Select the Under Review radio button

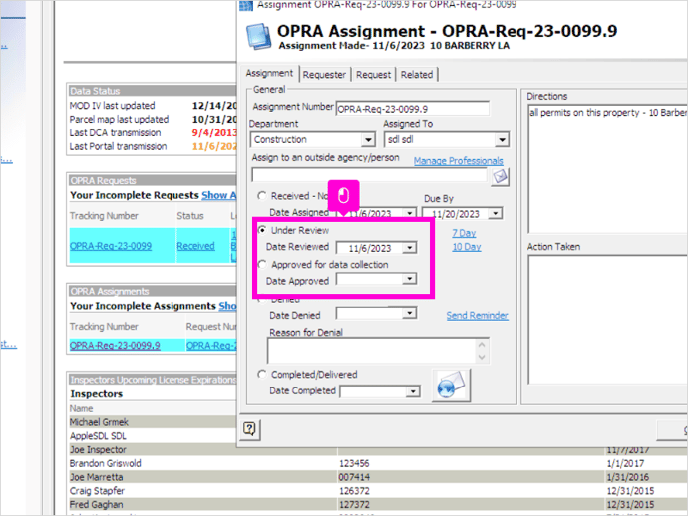[x=262, y=230]
